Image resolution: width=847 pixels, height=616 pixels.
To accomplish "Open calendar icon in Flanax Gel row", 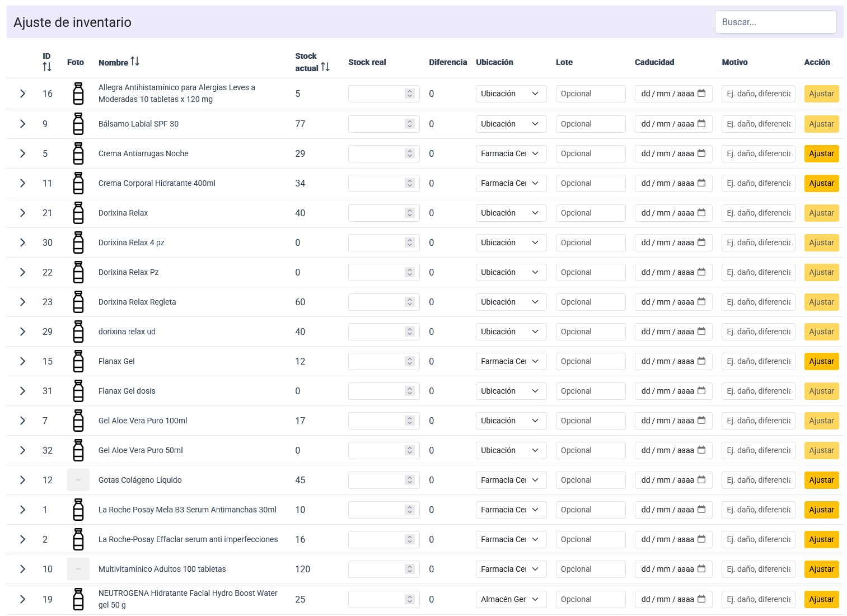I will tap(701, 361).
